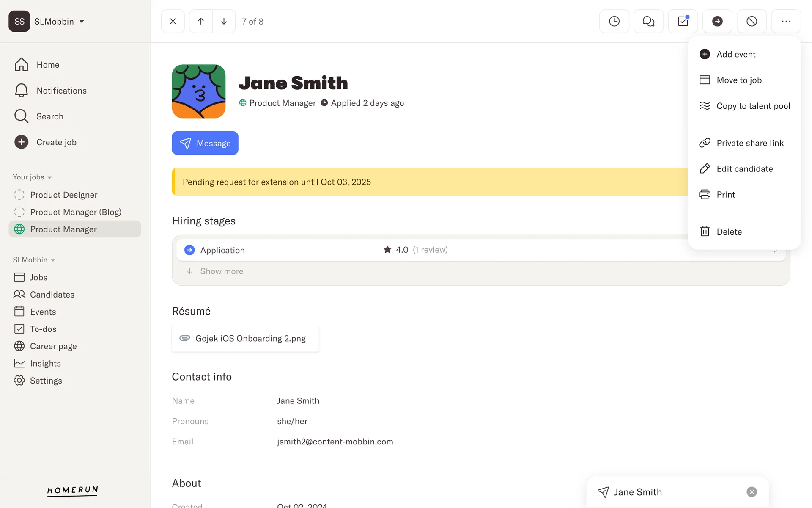
Task: Go to the next candidate with the down arrow
Action: pyautogui.click(x=224, y=21)
